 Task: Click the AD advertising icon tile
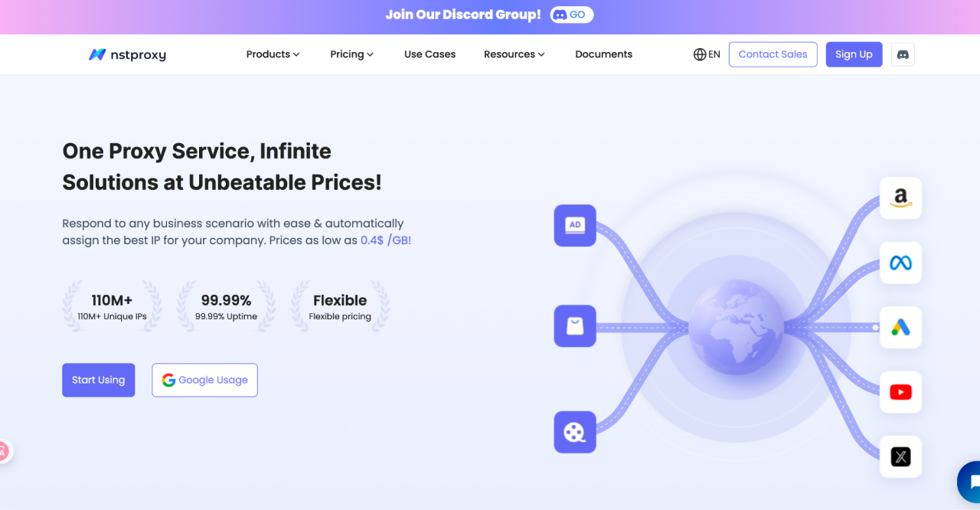pyautogui.click(x=575, y=225)
